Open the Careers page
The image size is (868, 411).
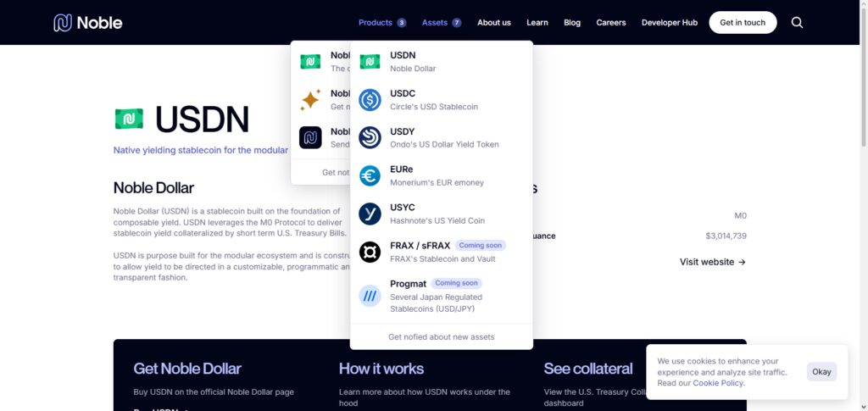tap(611, 23)
